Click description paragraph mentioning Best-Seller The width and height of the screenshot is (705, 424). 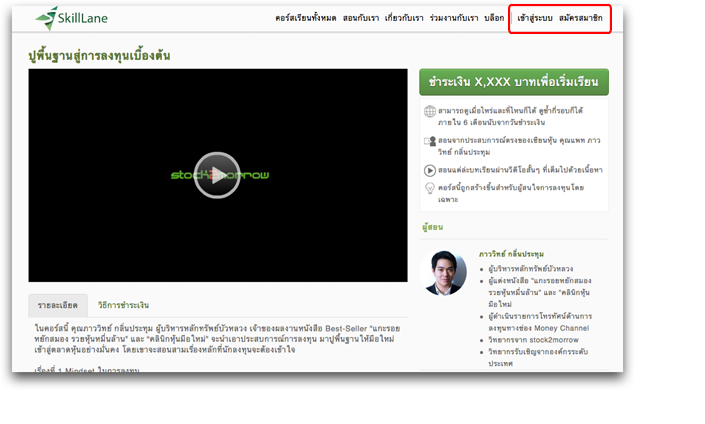(217, 339)
